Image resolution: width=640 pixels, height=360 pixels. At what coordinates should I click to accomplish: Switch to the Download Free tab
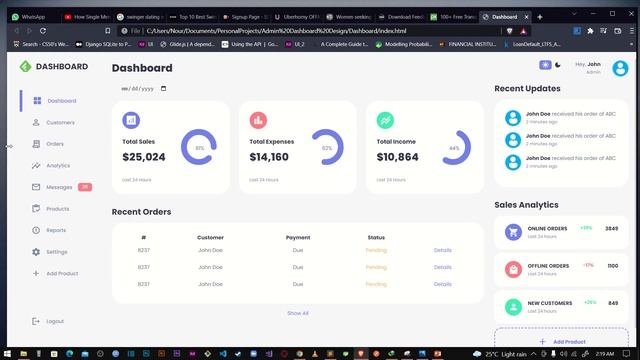pyautogui.click(x=401, y=17)
